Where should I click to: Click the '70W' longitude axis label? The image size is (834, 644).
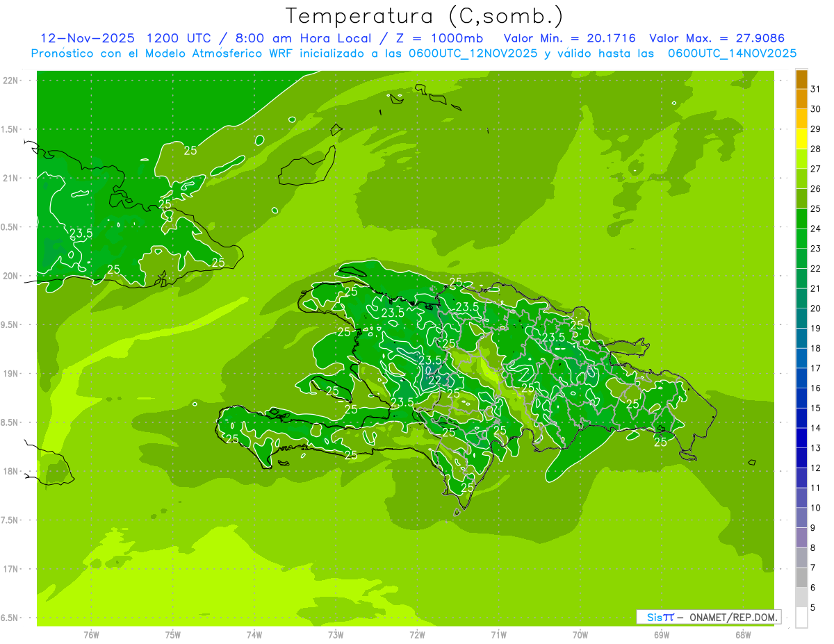580,635
